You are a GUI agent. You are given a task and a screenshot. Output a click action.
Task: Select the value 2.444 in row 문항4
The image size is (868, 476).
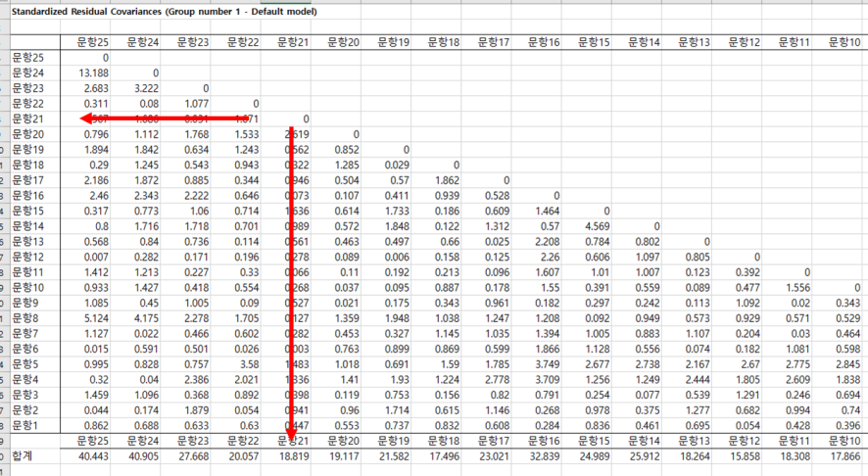pos(698,380)
